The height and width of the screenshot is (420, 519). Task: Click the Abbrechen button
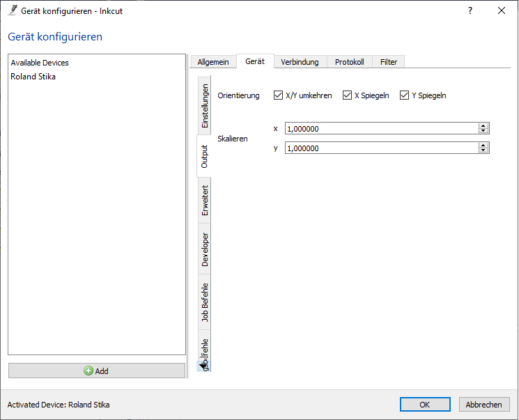click(x=483, y=405)
